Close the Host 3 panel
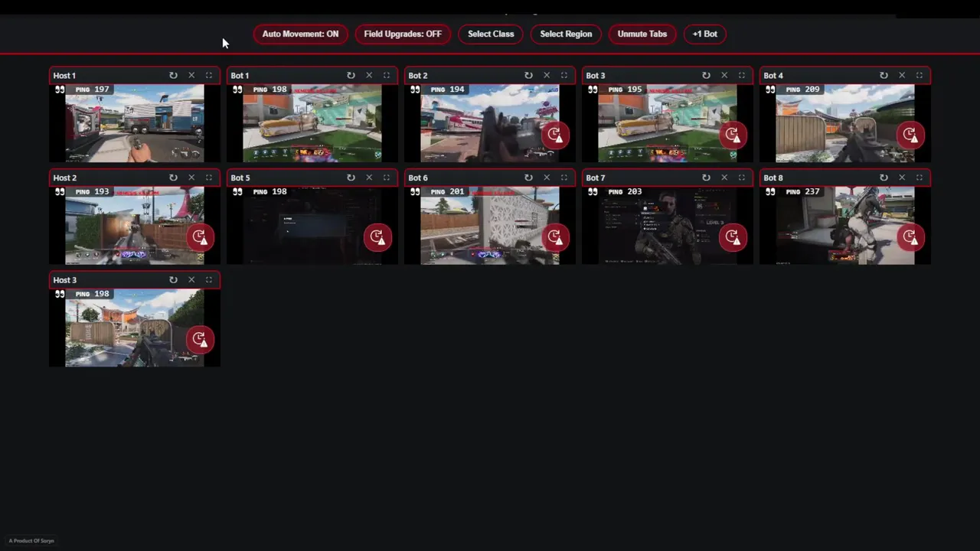 click(x=191, y=280)
